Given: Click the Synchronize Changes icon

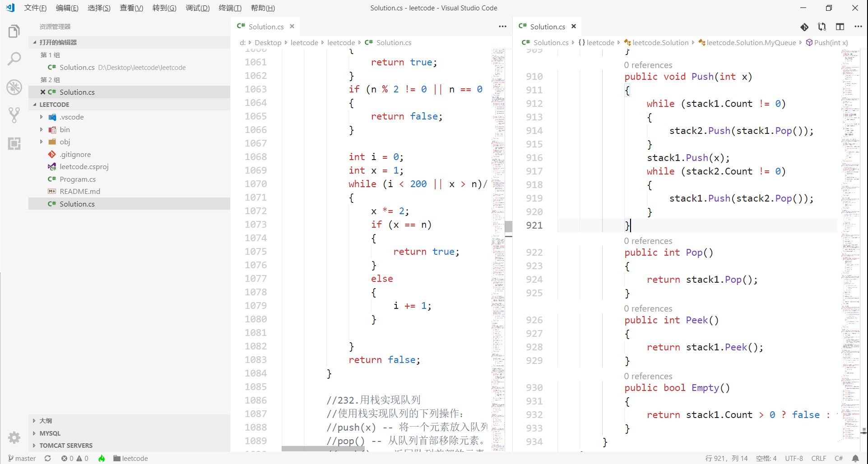Looking at the screenshot, I should pyautogui.click(x=47, y=458).
